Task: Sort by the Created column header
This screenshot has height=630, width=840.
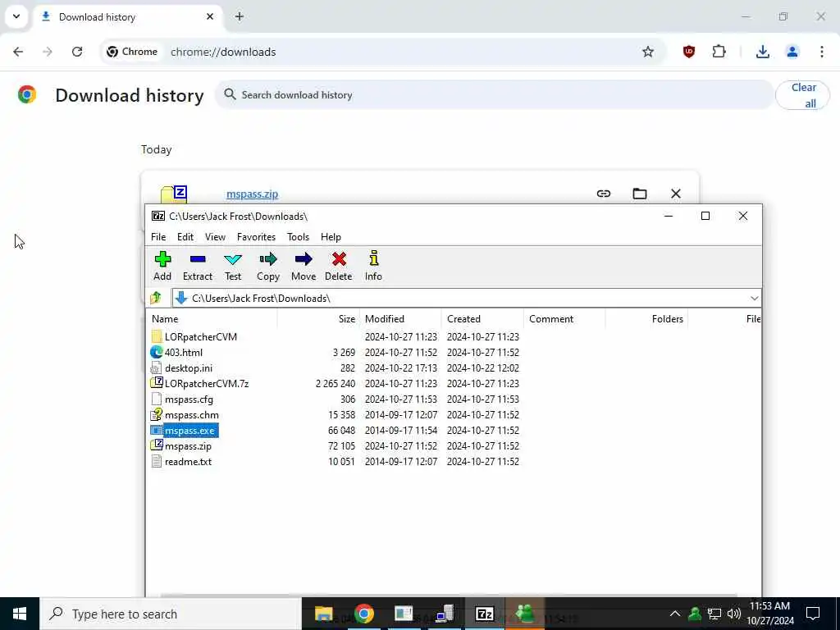Action: pyautogui.click(x=482, y=319)
